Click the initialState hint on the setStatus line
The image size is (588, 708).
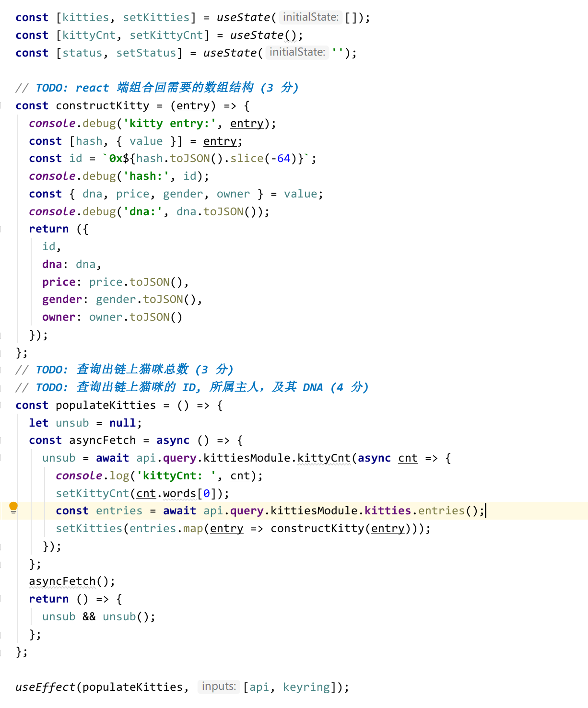click(x=297, y=52)
